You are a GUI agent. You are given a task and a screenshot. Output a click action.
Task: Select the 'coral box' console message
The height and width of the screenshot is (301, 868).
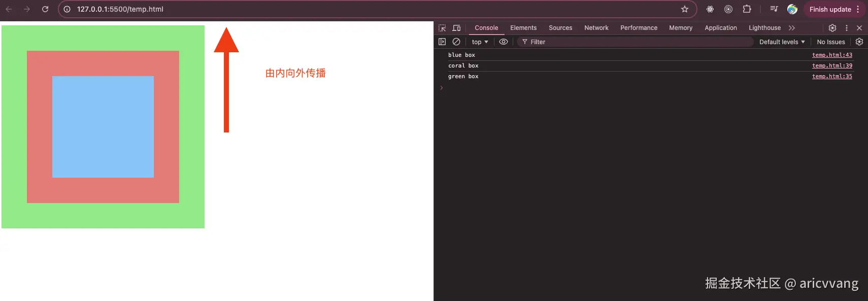click(x=463, y=65)
